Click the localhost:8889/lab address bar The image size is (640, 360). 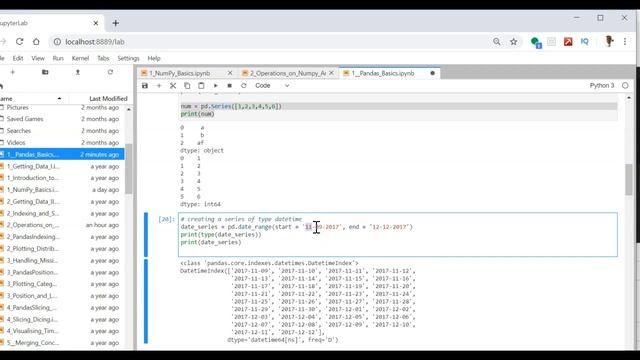(269, 42)
